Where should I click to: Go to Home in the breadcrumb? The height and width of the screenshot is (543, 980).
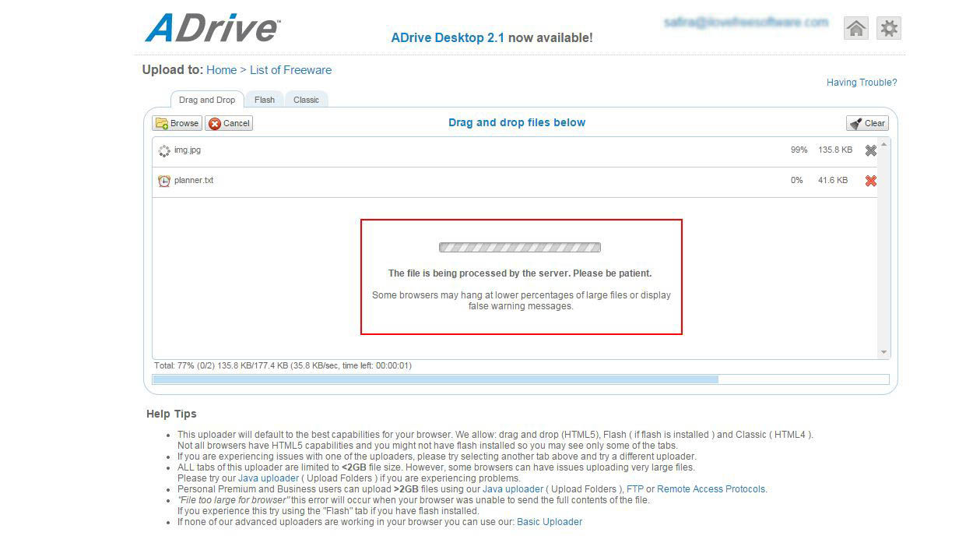click(x=221, y=70)
